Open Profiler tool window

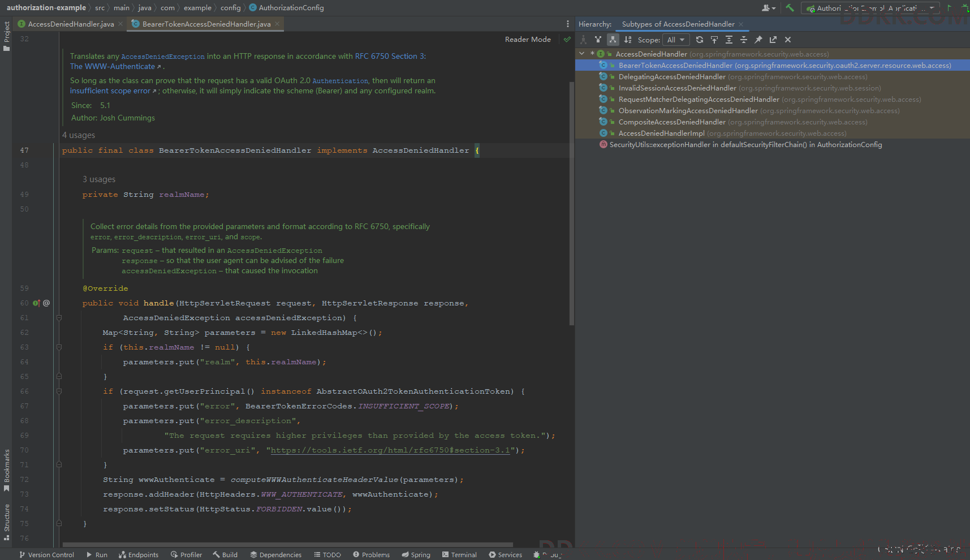pos(186,554)
